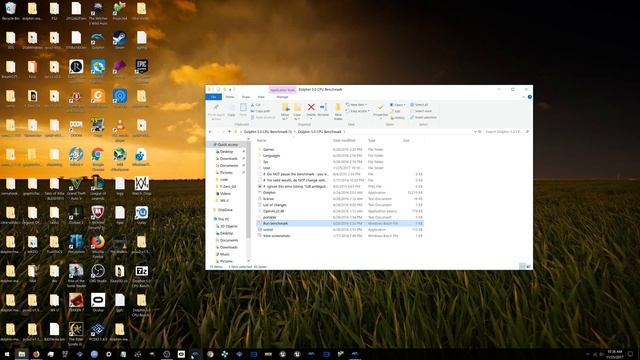Viewport: 640px width, 360px height.
Task: Select 3D Objects under This PC
Action: coord(228,226)
